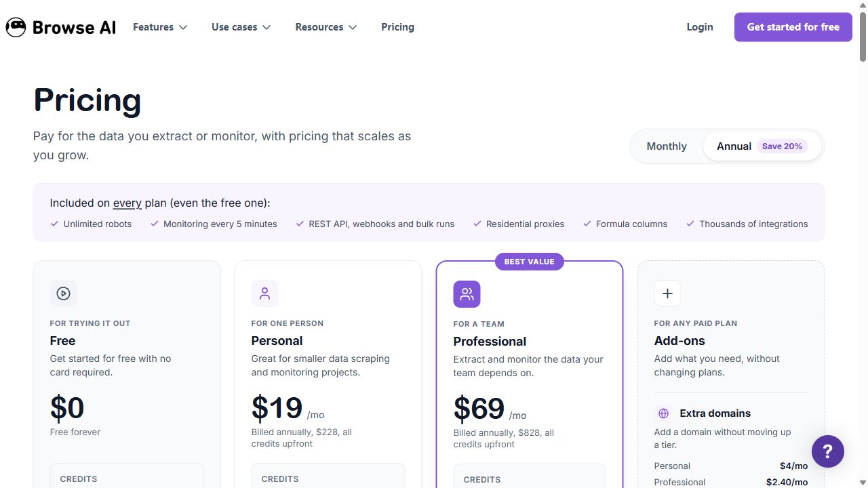Click the underlined word every

[x=127, y=203]
